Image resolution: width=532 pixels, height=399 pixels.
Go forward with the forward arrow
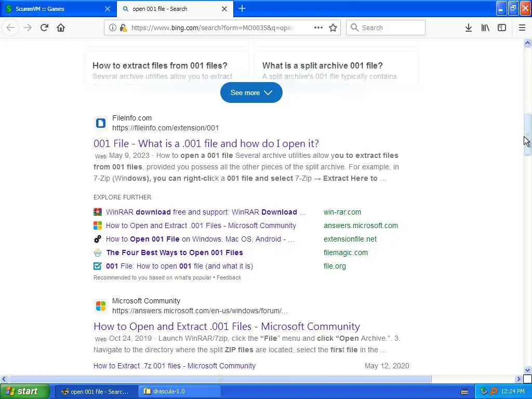[x=28, y=28]
